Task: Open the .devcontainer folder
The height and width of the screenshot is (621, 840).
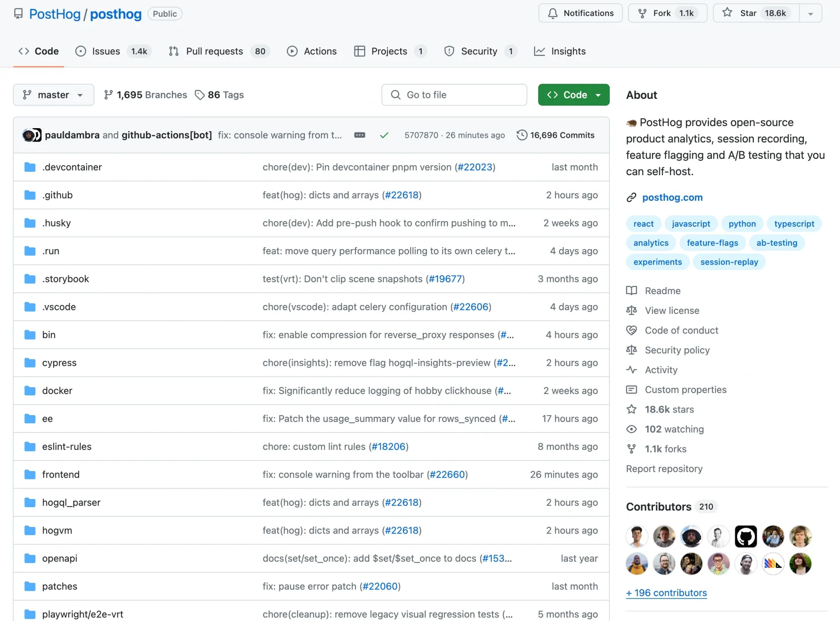Action: 72,167
